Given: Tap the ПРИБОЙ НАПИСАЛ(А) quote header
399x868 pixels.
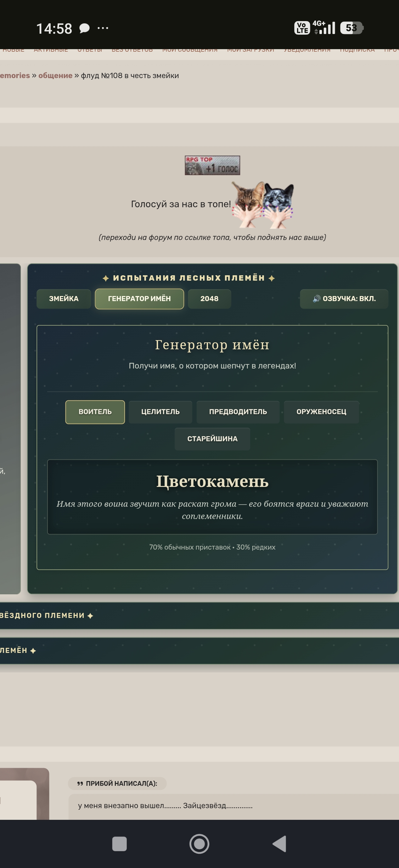Looking at the screenshot, I should pyautogui.click(x=117, y=783).
